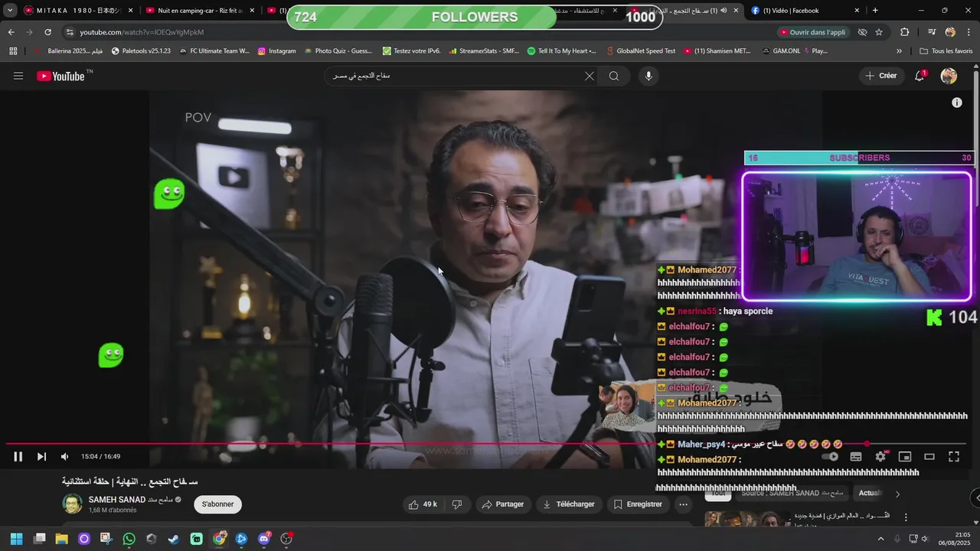Click Ouvrir dans l'appli button
The height and width of the screenshot is (551, 980).
pos(813,32)
